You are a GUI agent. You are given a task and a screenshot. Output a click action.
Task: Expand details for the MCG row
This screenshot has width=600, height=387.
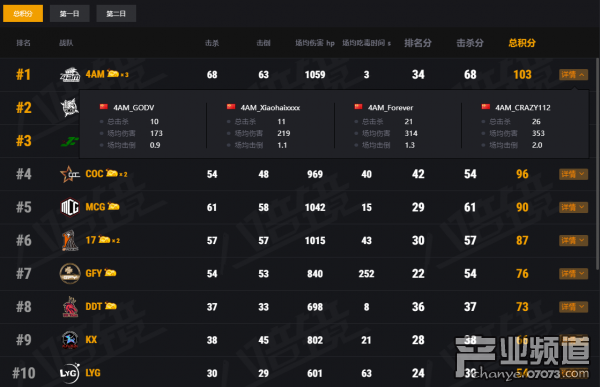[x=573, y=207]
